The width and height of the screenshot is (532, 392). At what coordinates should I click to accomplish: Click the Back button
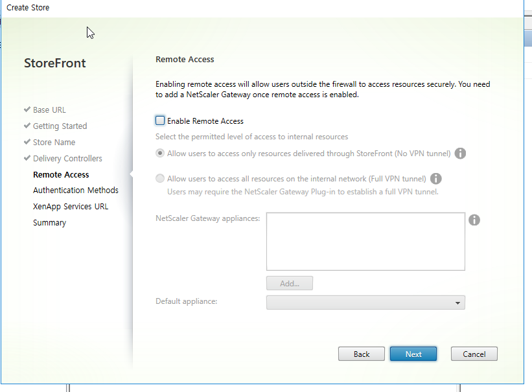362,354
